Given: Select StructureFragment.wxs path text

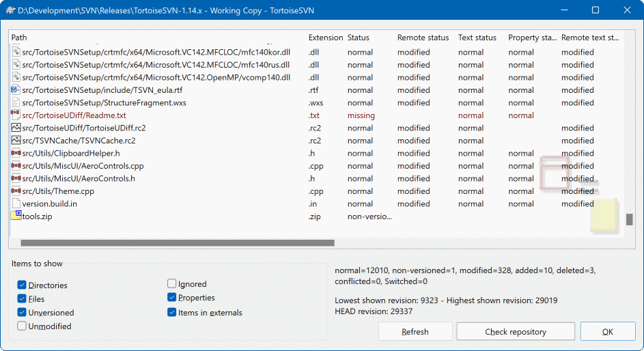Looking at the screenshot, I should [104, 102].
